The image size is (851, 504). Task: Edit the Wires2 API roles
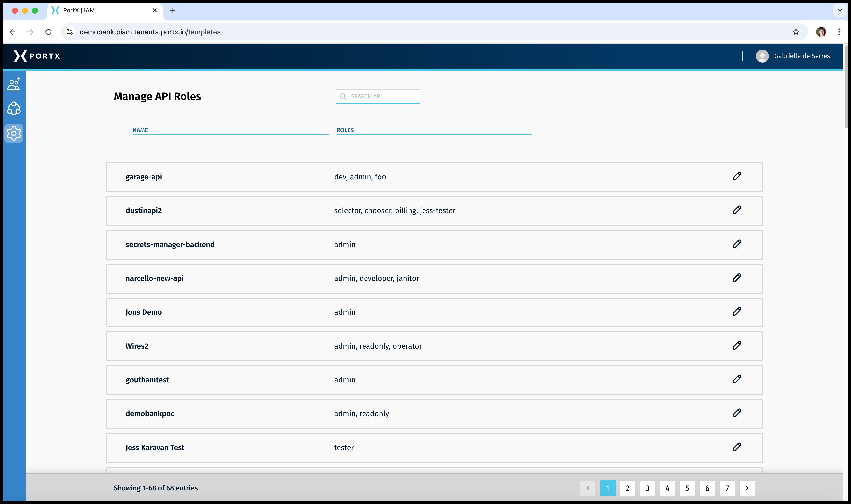(737, 345)
